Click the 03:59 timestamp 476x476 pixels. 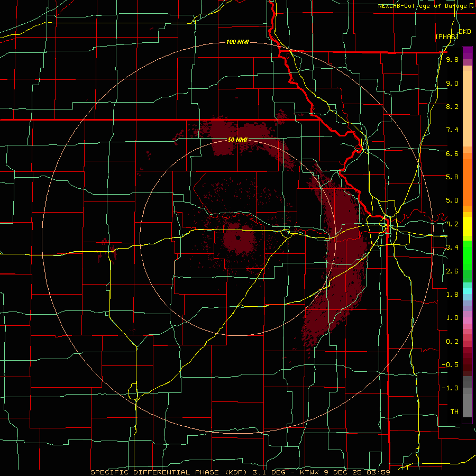point(378,472)
